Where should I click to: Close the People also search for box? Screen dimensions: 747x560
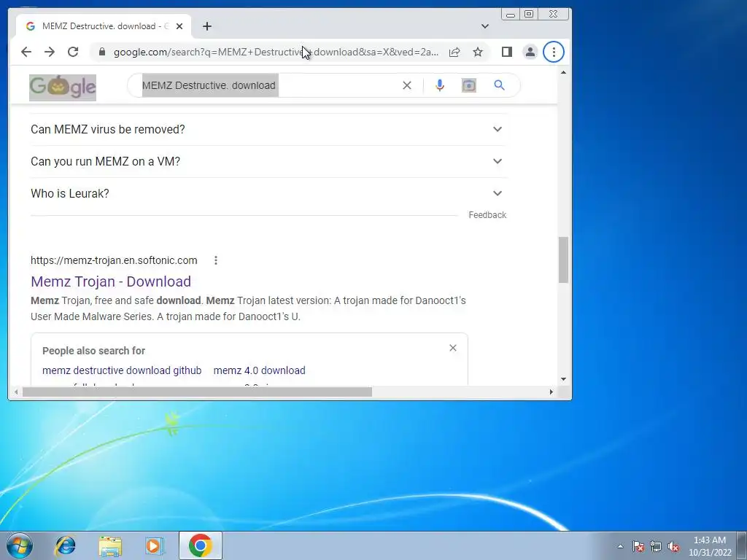(x=453, y=348)
